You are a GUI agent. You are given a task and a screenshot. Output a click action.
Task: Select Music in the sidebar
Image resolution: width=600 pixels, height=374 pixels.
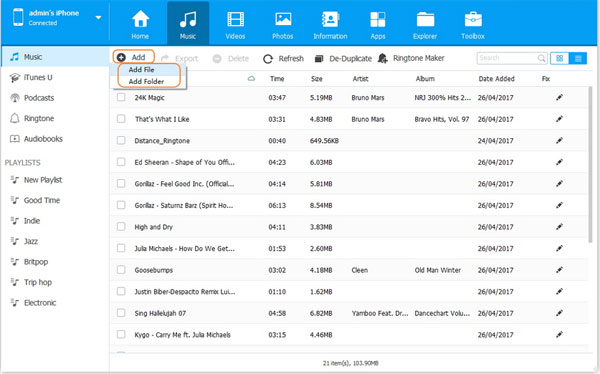click(x=55, y=57)
